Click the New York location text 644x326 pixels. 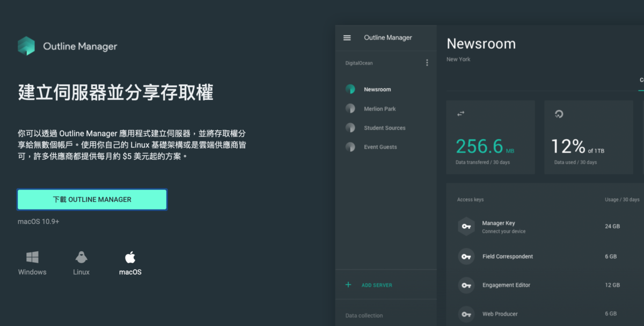(x=458, y=59)
